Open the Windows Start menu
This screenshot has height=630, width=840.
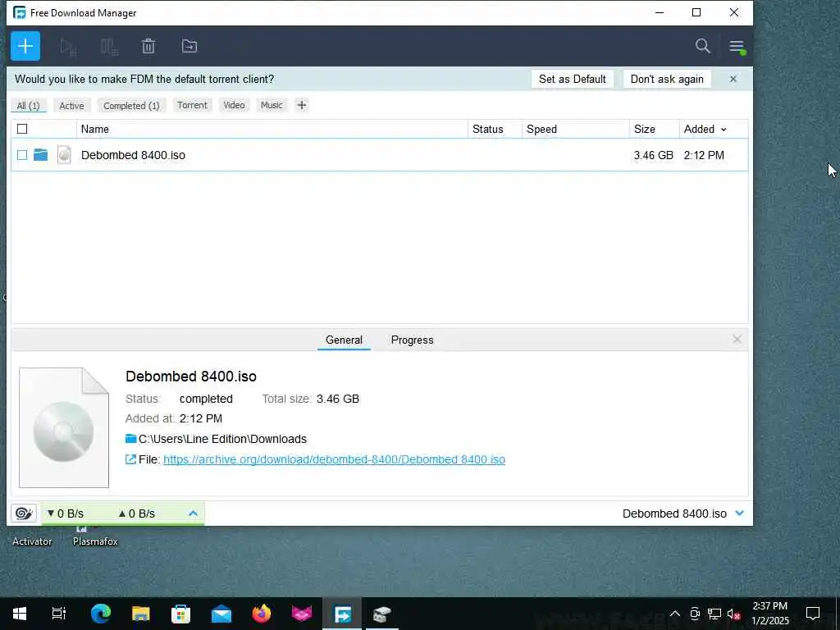point(20,614)
